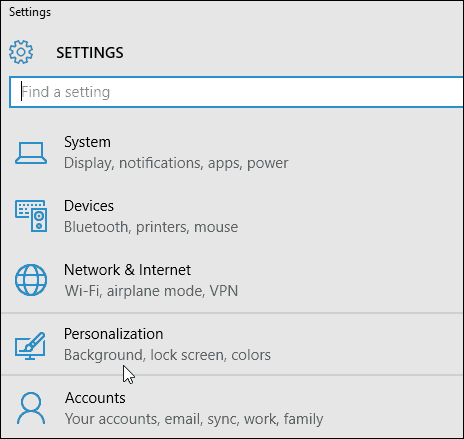Open the Accounts category label
The height and width of the screenshot is (439, 464).
[95, 398]
